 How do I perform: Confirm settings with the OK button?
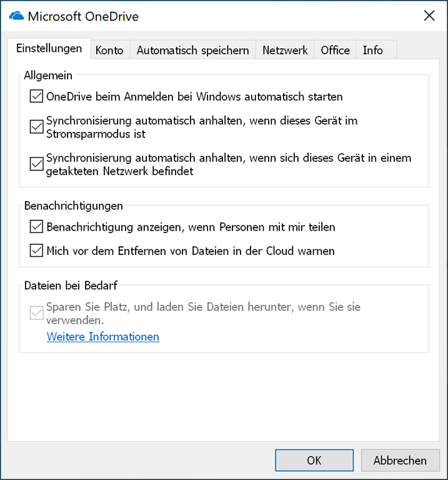click(314, 460)
